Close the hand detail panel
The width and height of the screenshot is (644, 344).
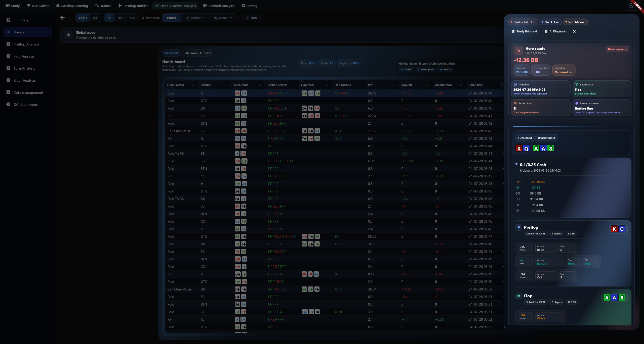(x=574, y=31)
